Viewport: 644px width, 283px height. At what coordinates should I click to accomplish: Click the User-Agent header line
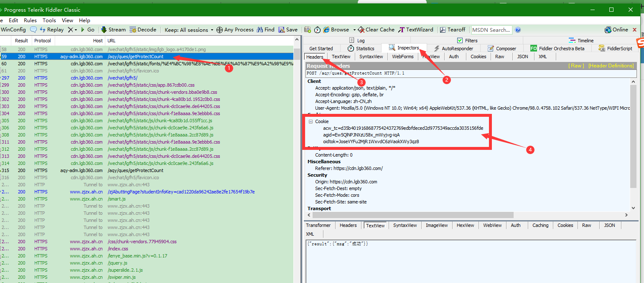pos(472,108)
